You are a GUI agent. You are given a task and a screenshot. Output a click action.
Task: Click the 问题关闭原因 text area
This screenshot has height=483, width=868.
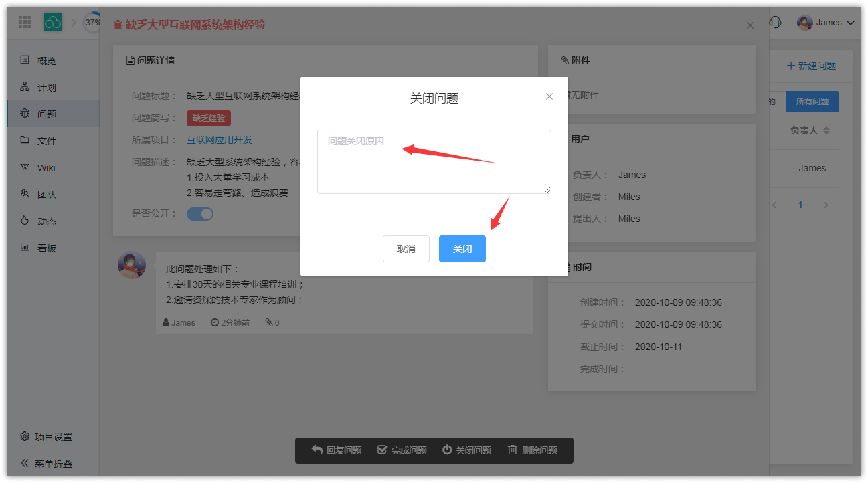(434, 162)
